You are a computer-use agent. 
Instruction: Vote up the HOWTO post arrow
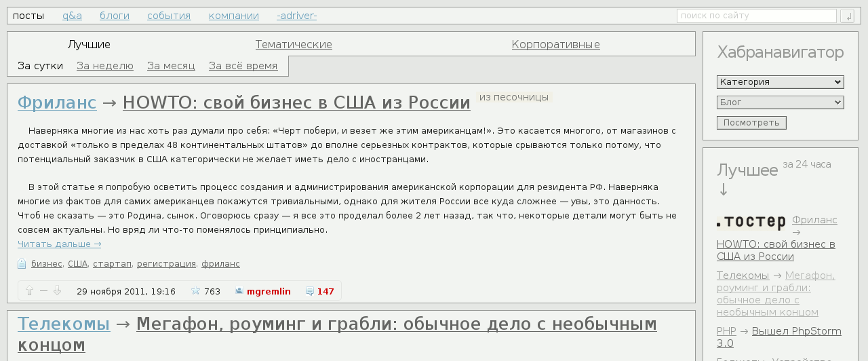[29, 291]
